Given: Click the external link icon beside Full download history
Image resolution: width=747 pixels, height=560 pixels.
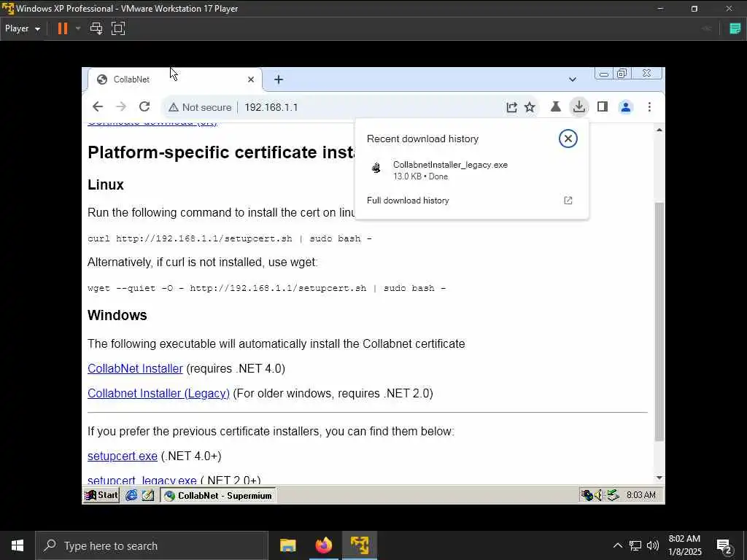Looking at the screenshot, I should 568,201.
